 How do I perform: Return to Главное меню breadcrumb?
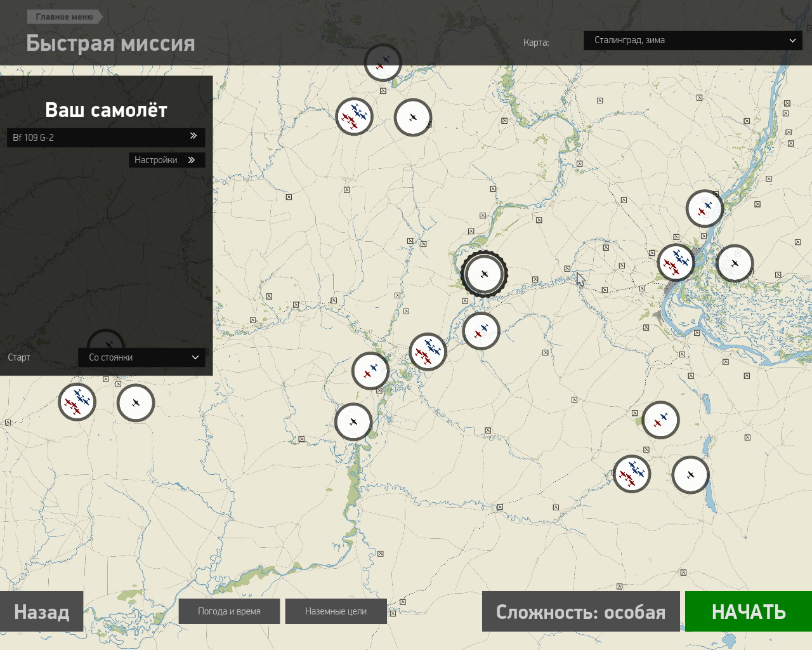click(x=65, y=17)
